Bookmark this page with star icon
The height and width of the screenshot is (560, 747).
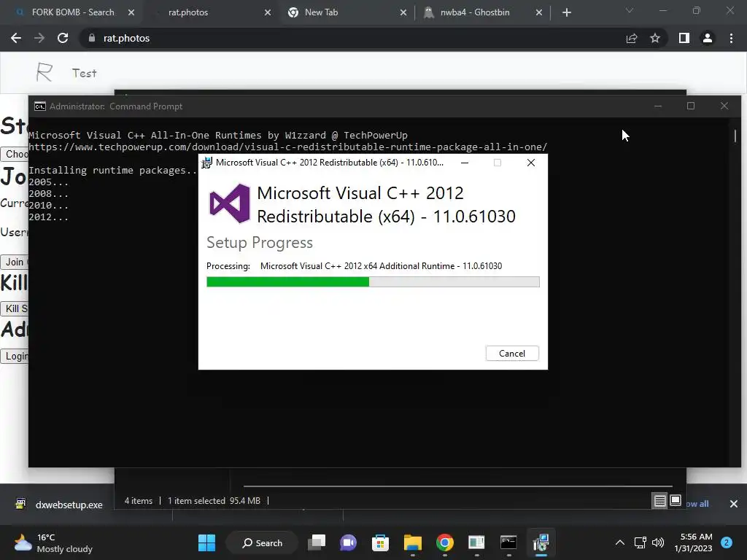pos(655,38)
